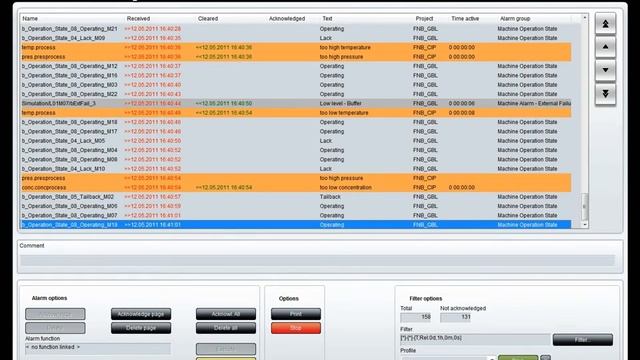This screenshot has height=360, width=640.
Task: Sort by Cleared column header
Action: coord(208,18)
